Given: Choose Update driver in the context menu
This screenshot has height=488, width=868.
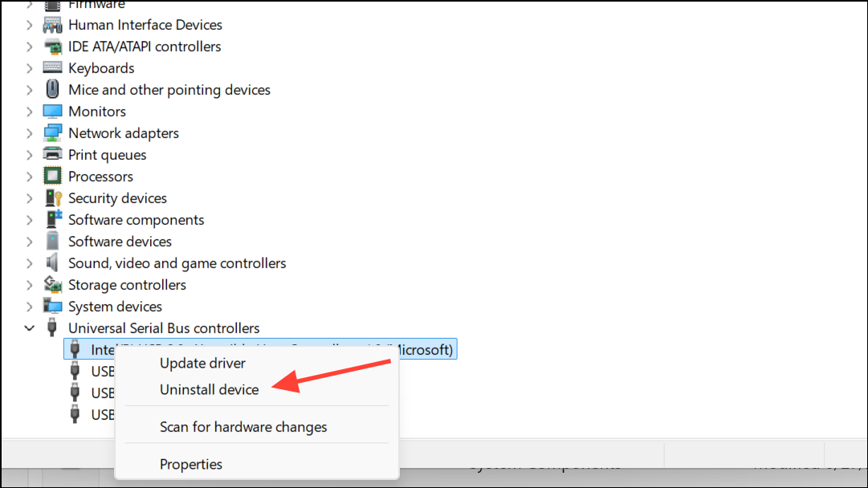Looking at the screenshot, I should pos(201,363).
